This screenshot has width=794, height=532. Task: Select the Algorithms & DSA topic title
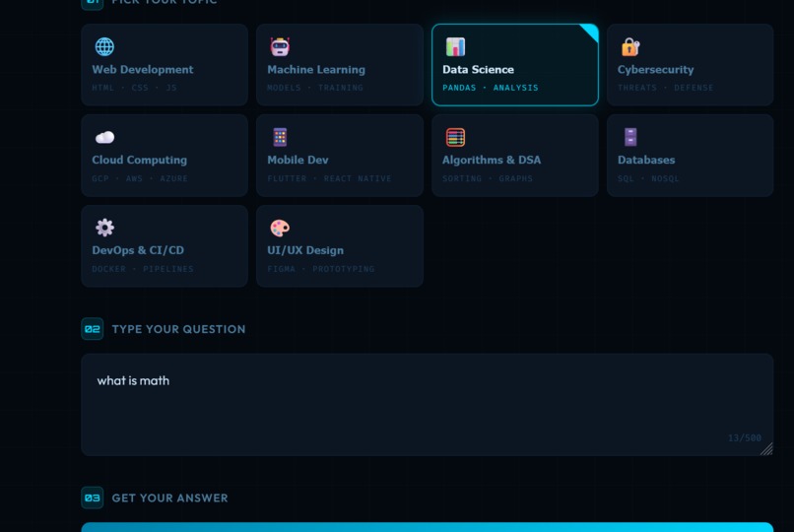[x=492, y=160]
